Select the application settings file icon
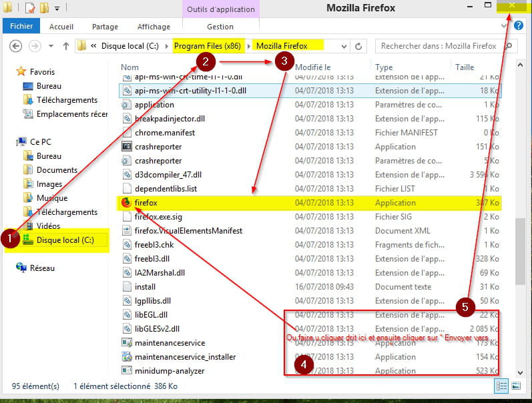 tap(127, 105)
